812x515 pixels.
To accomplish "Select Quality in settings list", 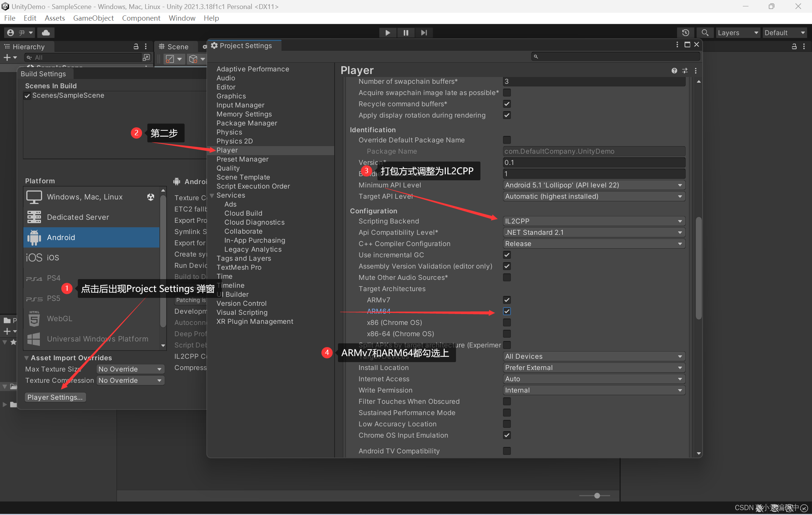I will [228, 168].
